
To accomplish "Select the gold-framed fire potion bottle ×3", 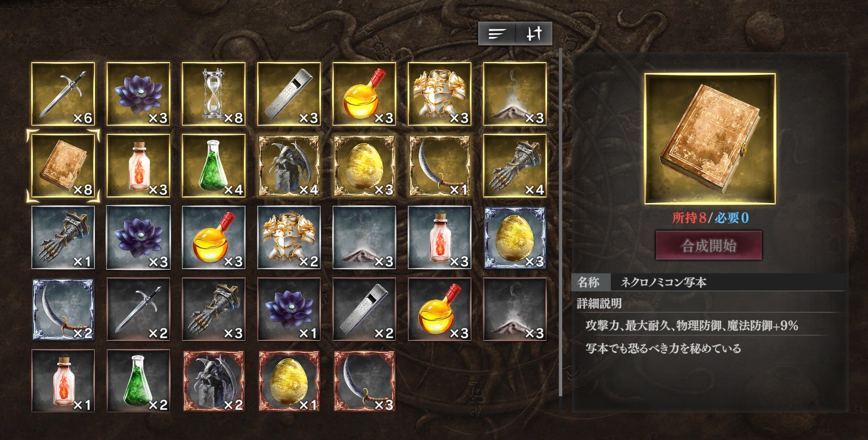I will pos(138,166).
